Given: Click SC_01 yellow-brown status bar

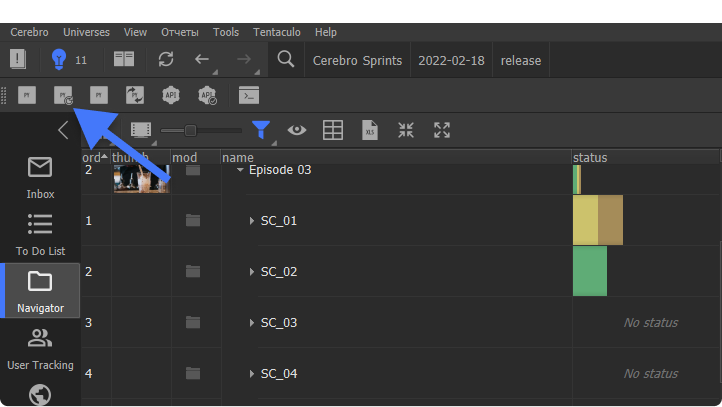Looking at the screenshot, I should (598, 220).
